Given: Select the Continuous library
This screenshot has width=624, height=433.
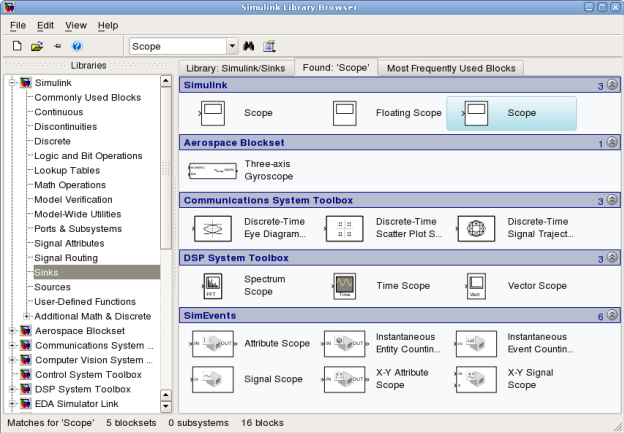Looking at the screenshot, I should tap(58, 112).
